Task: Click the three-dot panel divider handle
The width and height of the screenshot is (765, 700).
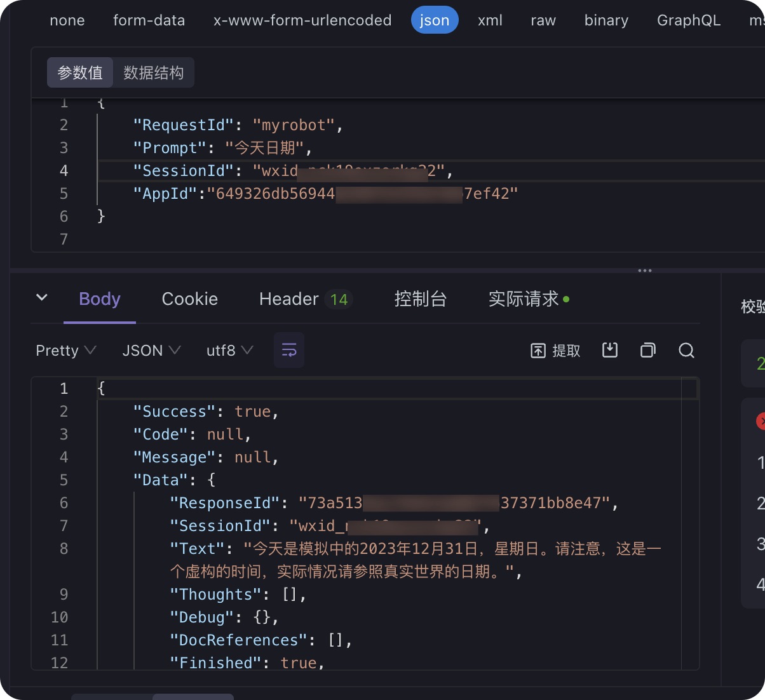Action: tap(645, 271)
